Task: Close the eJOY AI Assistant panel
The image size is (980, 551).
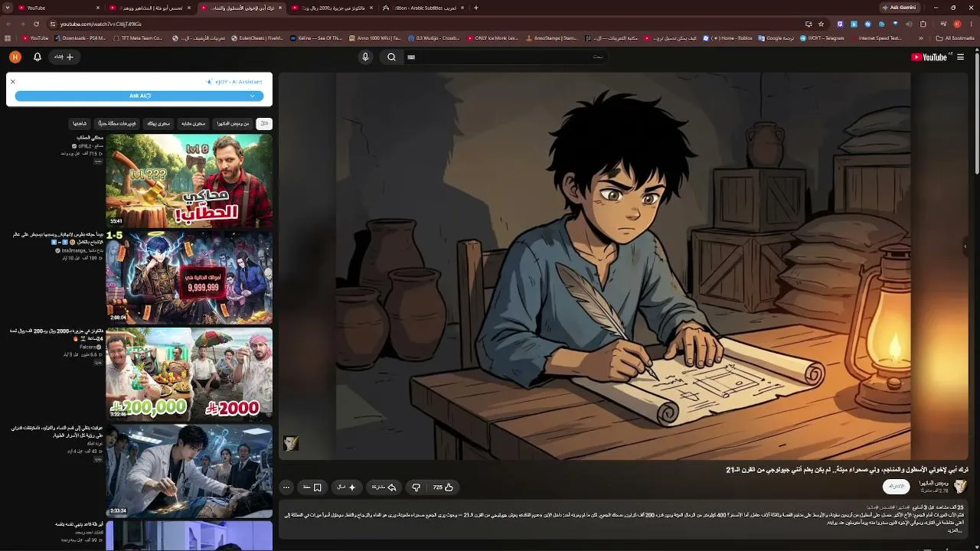Action: 13,81
